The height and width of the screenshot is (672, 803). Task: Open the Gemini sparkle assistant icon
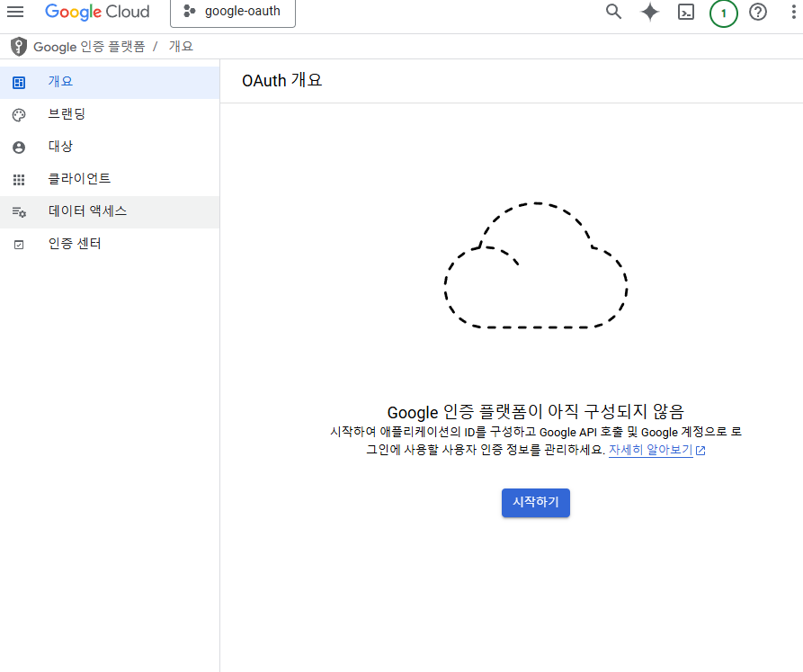pos(650,12)
